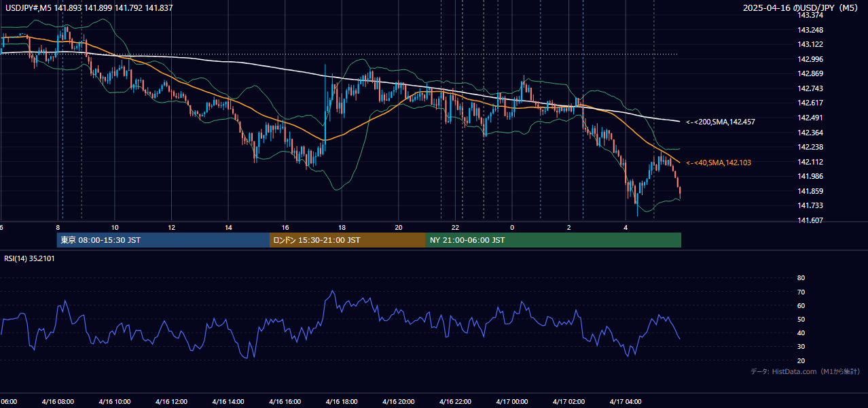
Task: Click hour tick 14 under the price chart
Action: click(x=228, y=227)
